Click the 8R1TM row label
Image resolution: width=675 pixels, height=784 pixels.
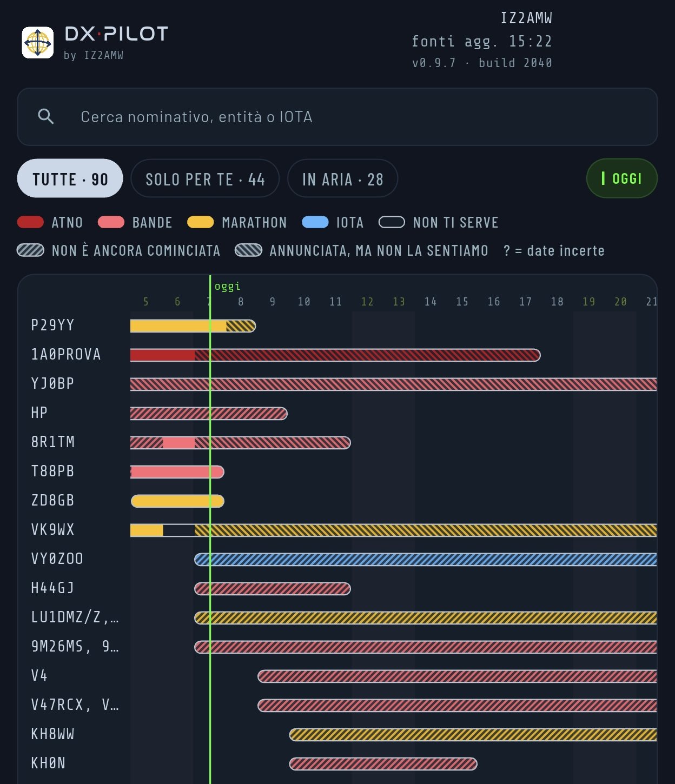(52, 442)
